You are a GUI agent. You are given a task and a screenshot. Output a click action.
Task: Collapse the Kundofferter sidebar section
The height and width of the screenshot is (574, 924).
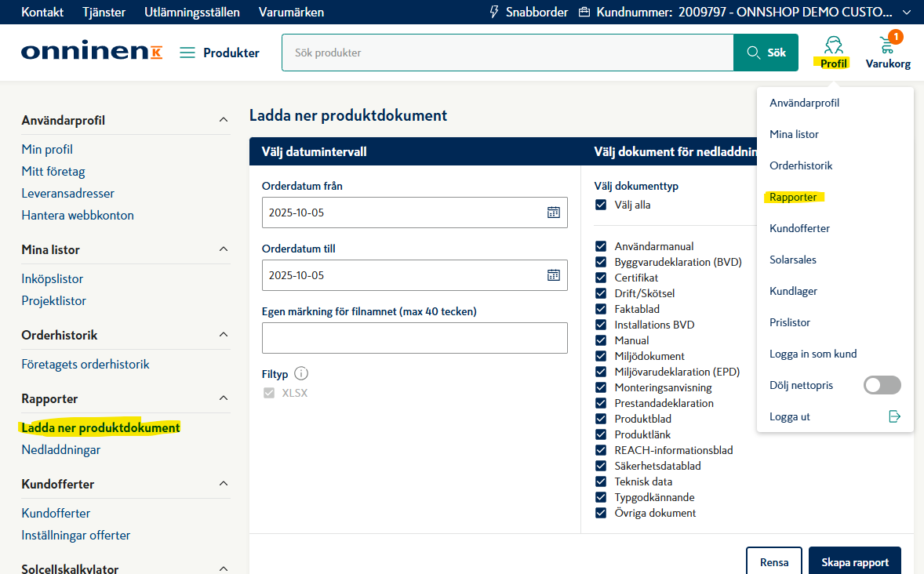(x=224, y=484)
